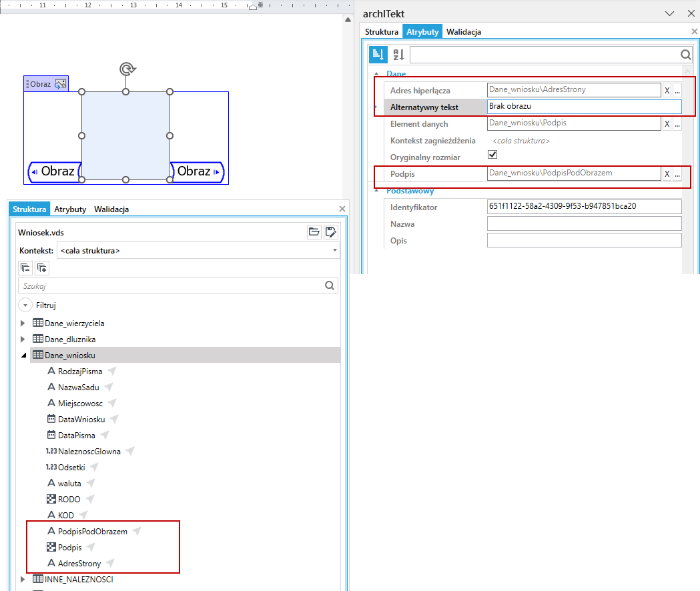The height and width of the screenshot is (591, 700).
Task: Open the Kontekst dropdown
Action: pos(334,250)
